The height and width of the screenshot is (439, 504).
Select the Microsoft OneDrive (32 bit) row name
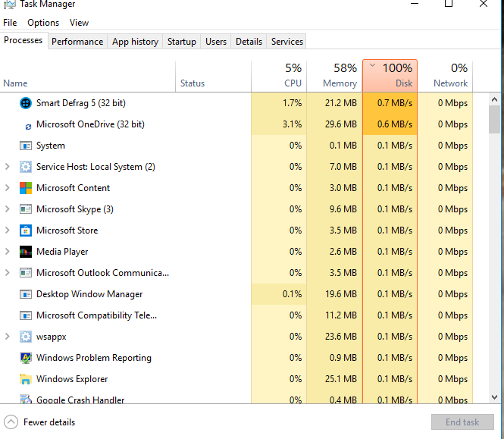[x=90, y=124]
